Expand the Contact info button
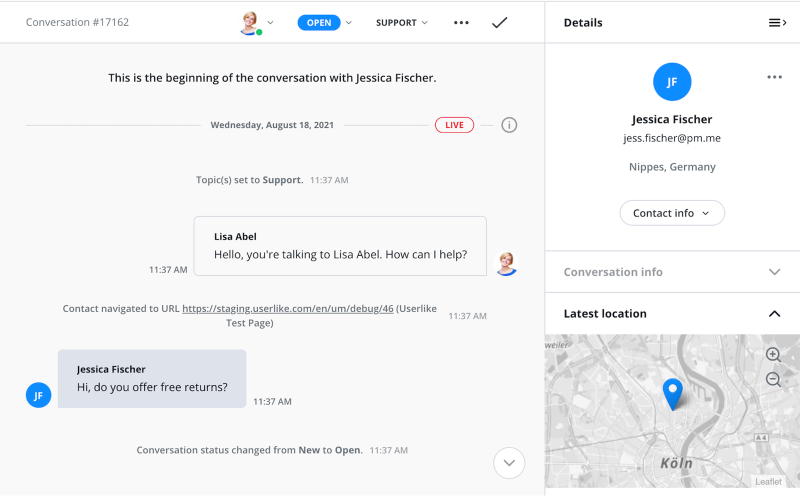Viewport: 800px width, 496px height. 672,213
